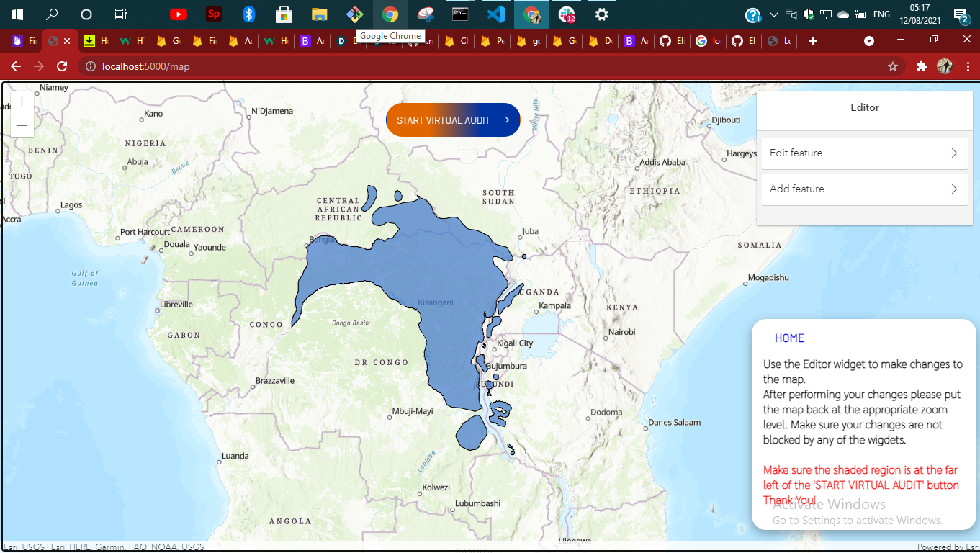980x553 pixels.
Task: Open Windows Security from the system tray
Action: click(808, 14)
